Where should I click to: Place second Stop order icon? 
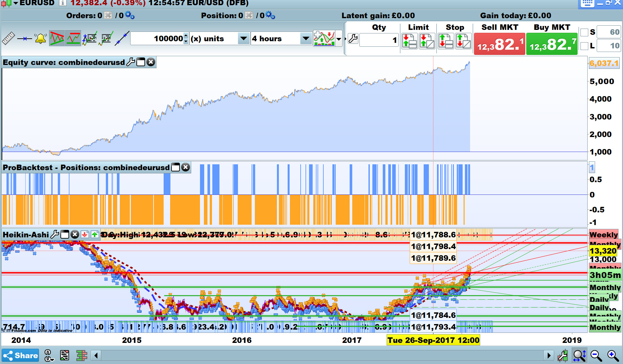coord(463,41)
